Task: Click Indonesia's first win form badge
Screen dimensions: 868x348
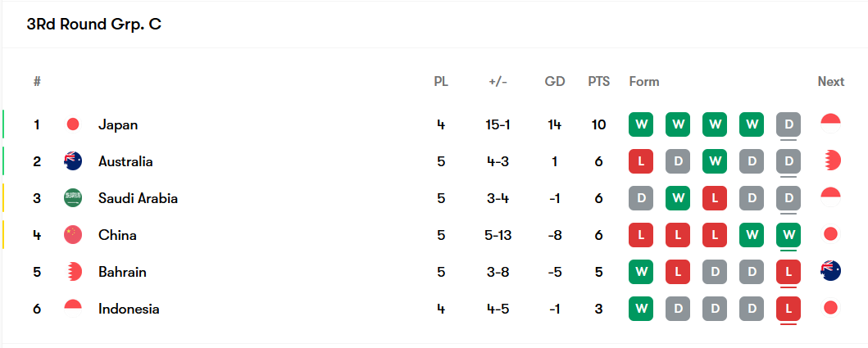Action: coord(641,308)
